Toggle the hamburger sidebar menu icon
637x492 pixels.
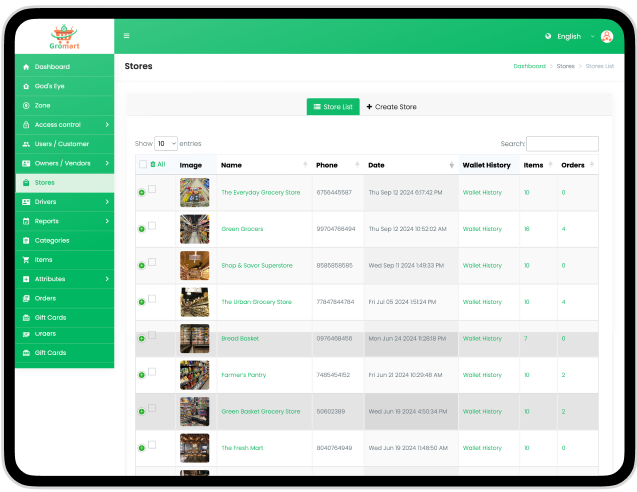pyautogui.click(x=127, y=36)
